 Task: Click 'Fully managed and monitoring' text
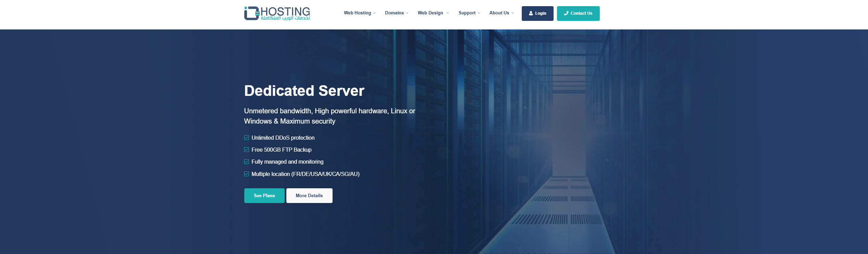click(287, 162)
